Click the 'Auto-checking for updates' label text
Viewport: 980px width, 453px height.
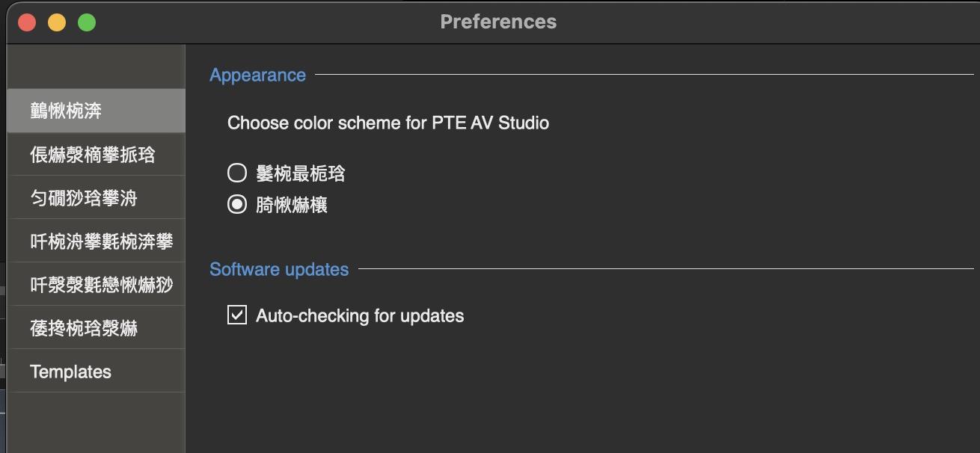pos(359,315)
